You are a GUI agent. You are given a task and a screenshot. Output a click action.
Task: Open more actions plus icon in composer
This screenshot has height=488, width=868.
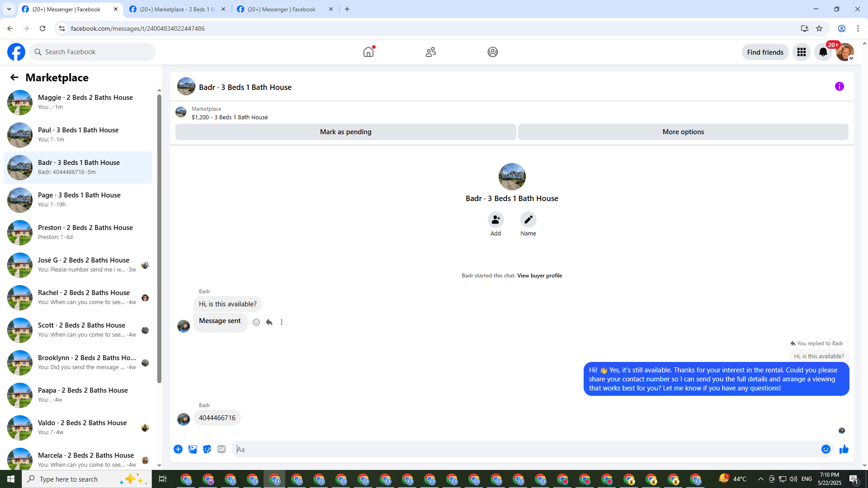[x=178, y=449]
